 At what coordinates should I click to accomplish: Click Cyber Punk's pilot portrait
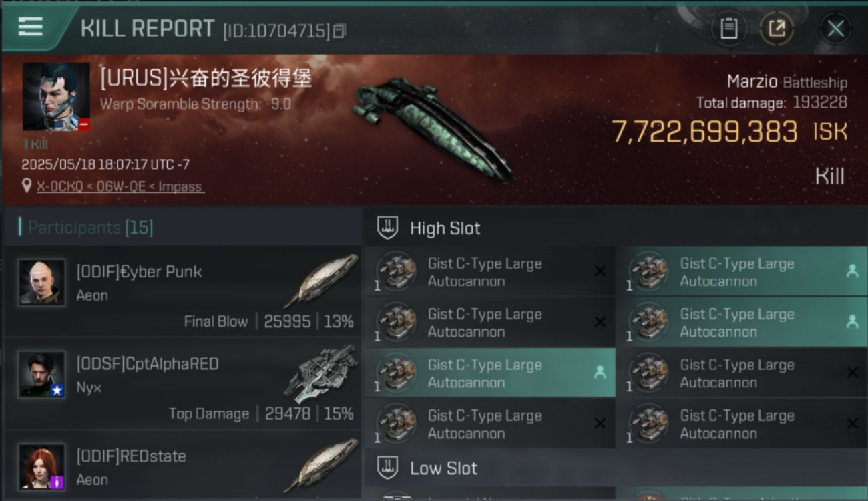42,282
